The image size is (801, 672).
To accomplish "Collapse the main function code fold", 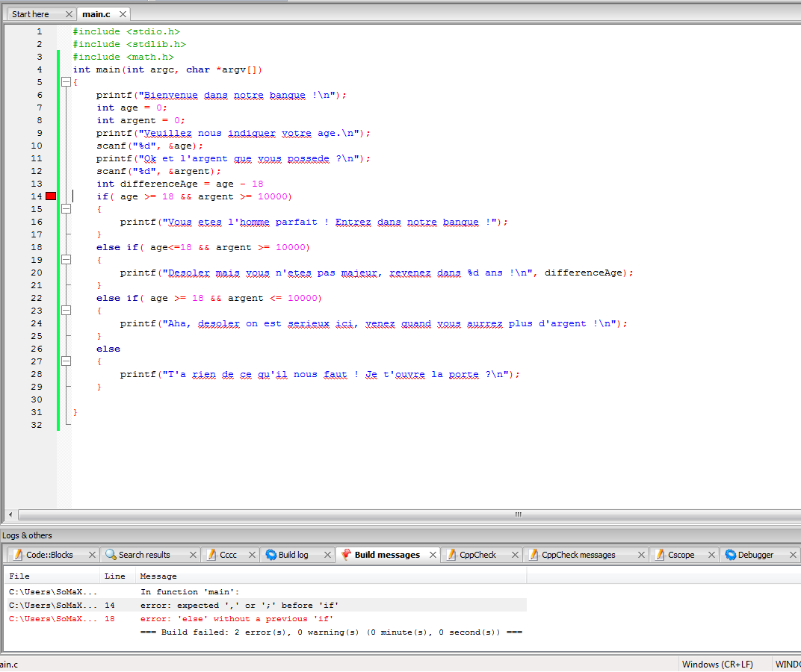I will (66, 82).
